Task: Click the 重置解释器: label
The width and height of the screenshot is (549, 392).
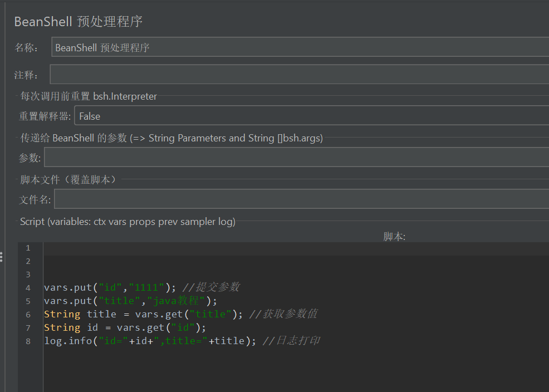Action: click(45, 116)
